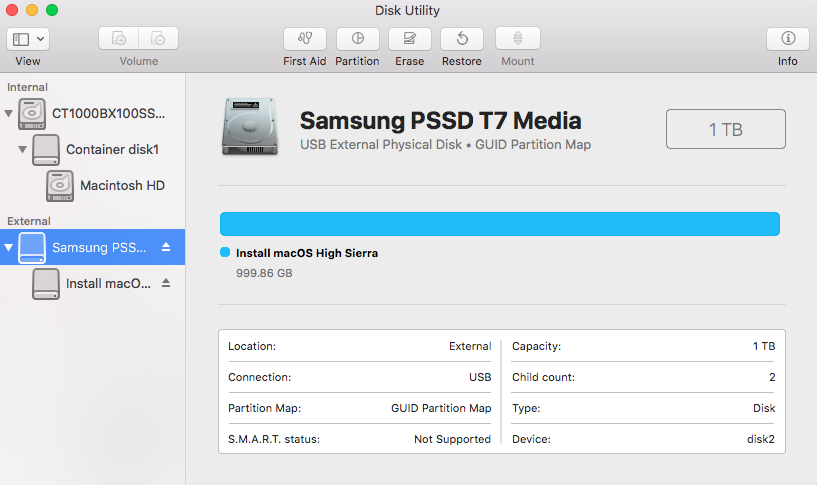This screenshot has width=817, height=485.
Task: Show disk Info panel
Action: point(788,39)
